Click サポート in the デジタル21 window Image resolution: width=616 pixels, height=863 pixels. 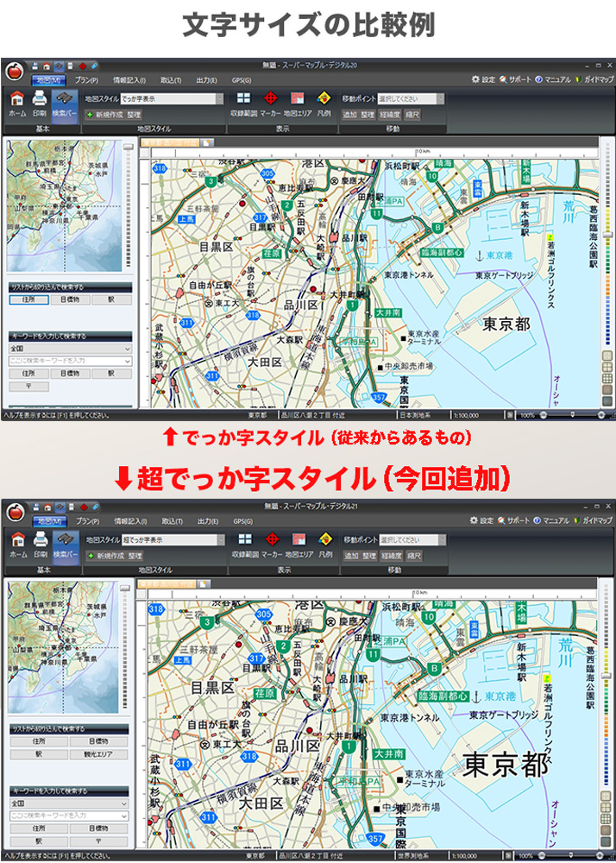coord(513,520)
